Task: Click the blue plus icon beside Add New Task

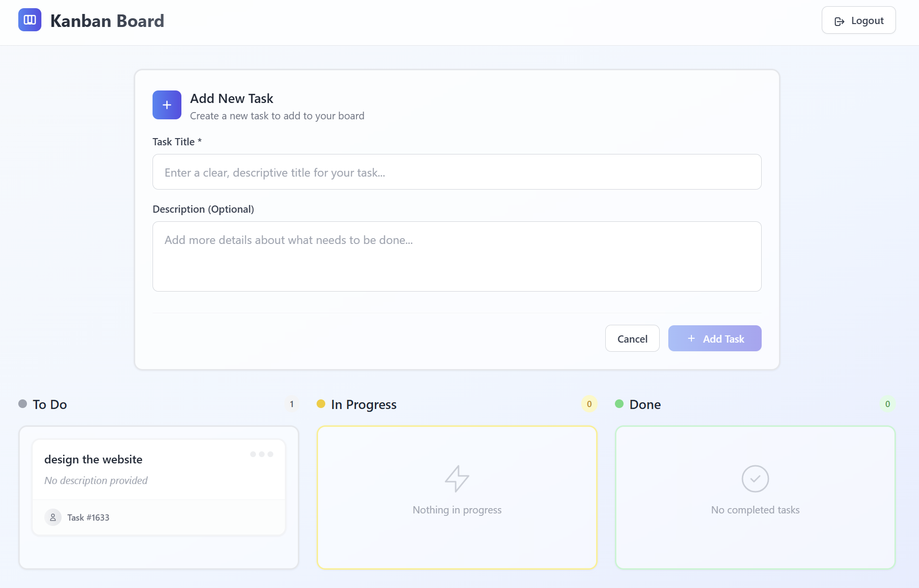Action: click(167, 105)
